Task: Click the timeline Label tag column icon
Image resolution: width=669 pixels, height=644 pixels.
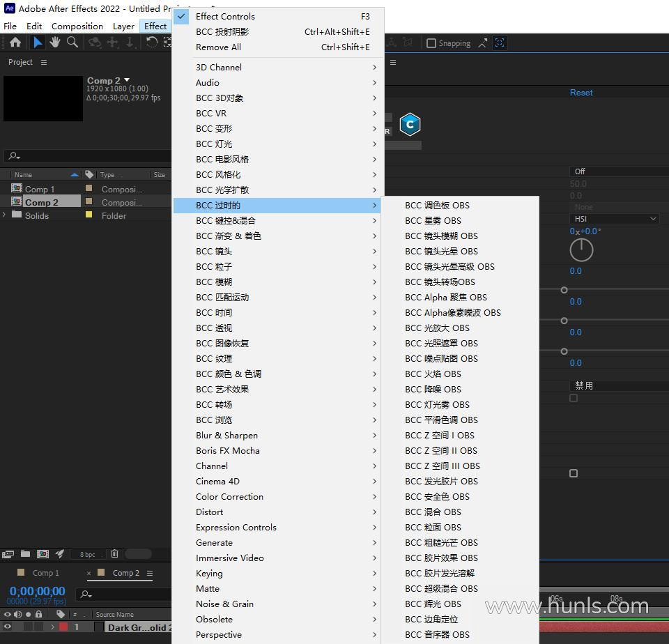Action: click(61, 614)
